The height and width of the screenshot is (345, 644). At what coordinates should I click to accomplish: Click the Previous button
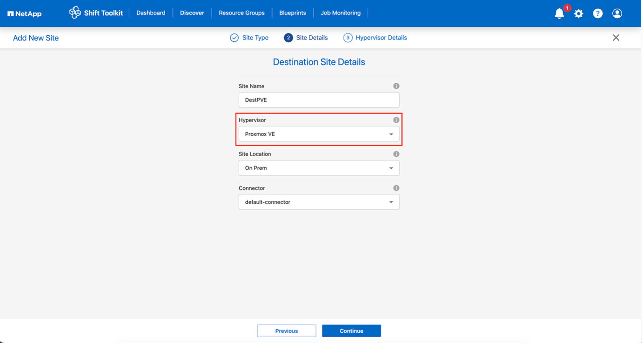coord(286,331)
